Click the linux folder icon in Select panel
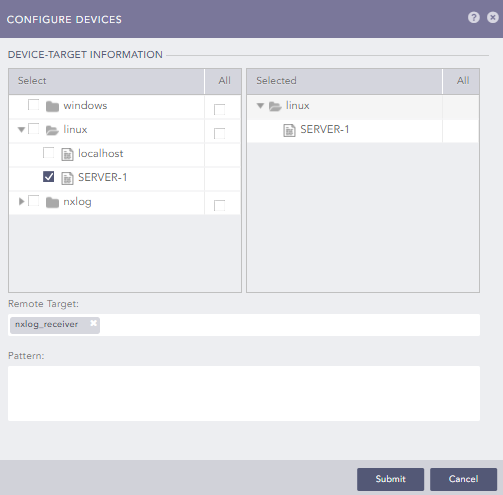Viewport: 503px width, 495px height. [x=52, y=130]
